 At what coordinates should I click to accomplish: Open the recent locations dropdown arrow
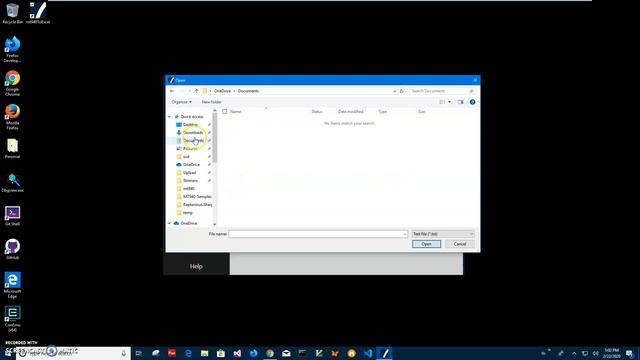point(189,91)
